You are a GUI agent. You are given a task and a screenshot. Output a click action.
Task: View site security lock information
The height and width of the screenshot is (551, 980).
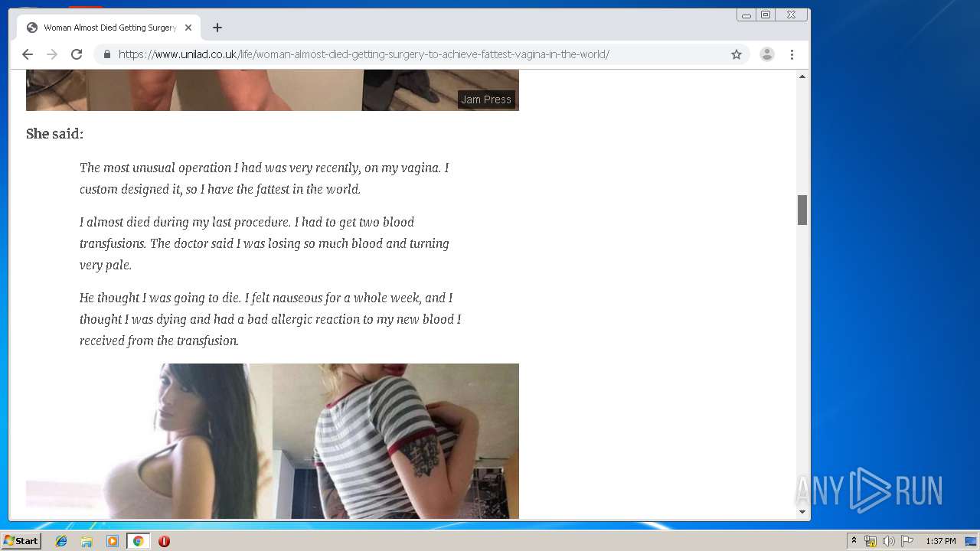(x=106, y=54)
